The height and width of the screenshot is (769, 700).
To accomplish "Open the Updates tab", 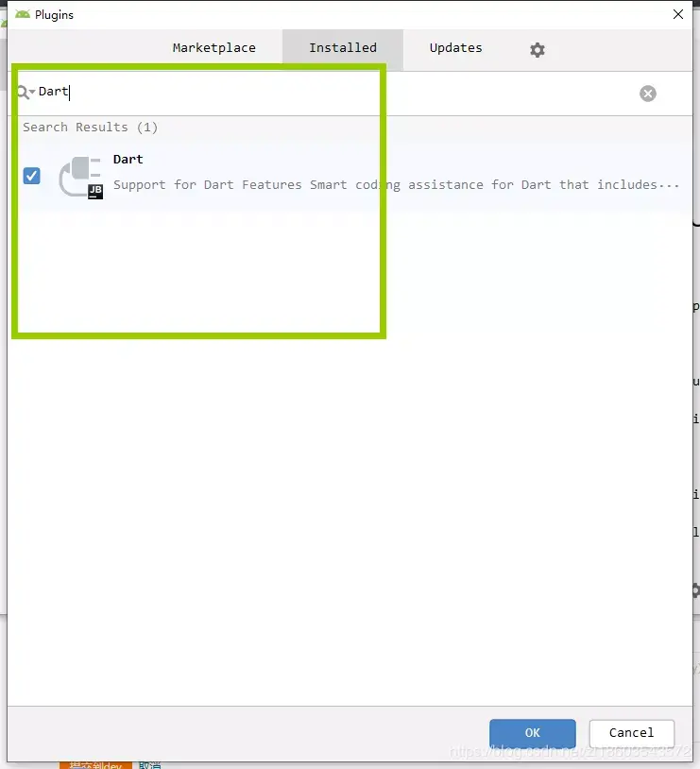I will pos(455,48).
